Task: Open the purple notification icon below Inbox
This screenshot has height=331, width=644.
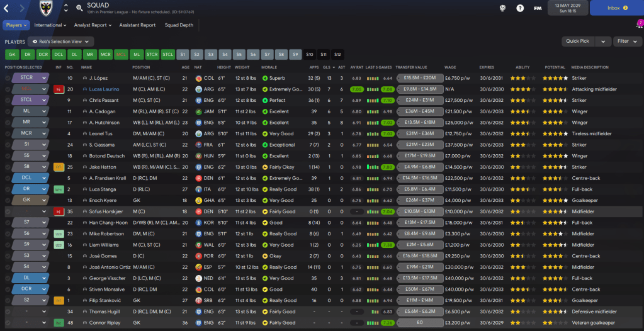Action: click(640, 23)
